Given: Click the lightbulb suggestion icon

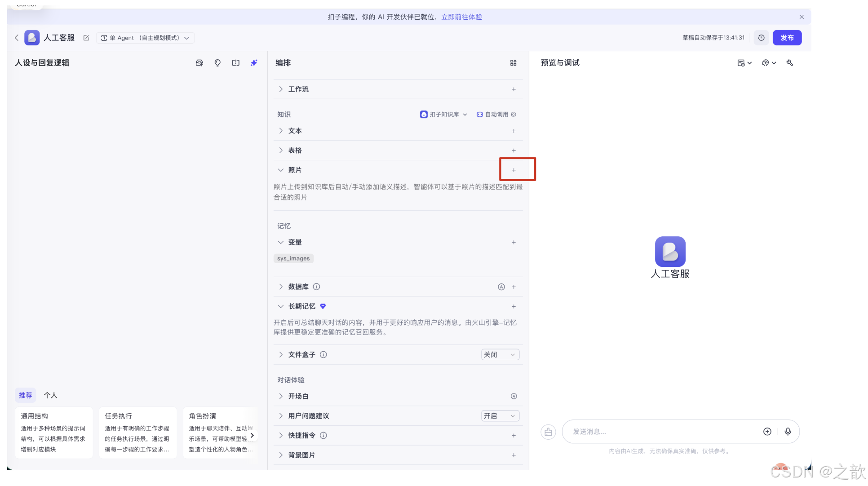Looking at the screenshot, I should (217, 63).
